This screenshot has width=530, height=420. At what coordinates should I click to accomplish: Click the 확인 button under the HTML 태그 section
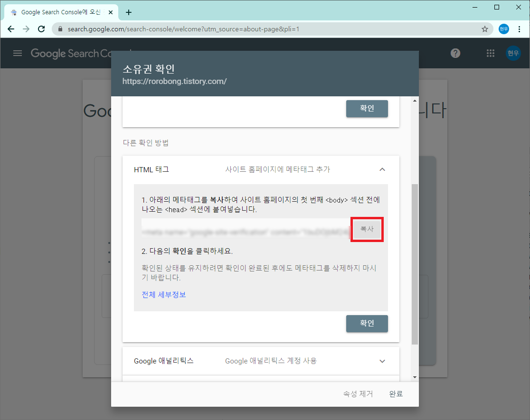pos(367,323)
